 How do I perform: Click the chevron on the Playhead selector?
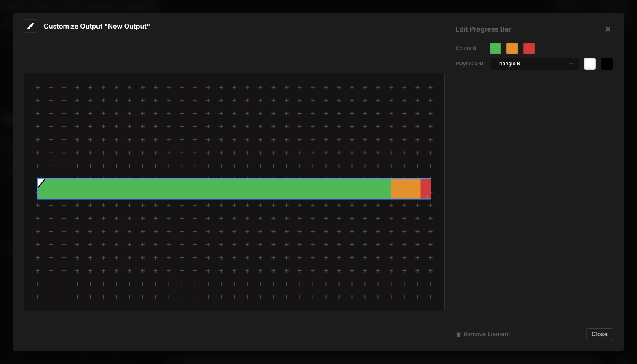572,64
